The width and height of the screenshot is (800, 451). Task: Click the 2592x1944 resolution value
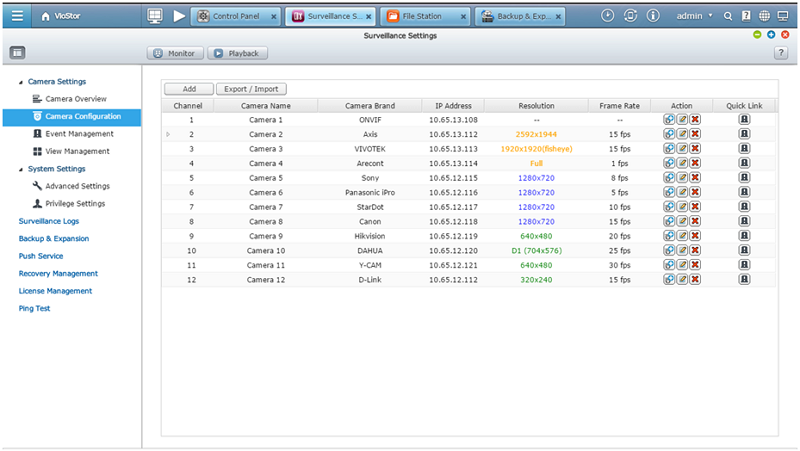pos(536,134)
